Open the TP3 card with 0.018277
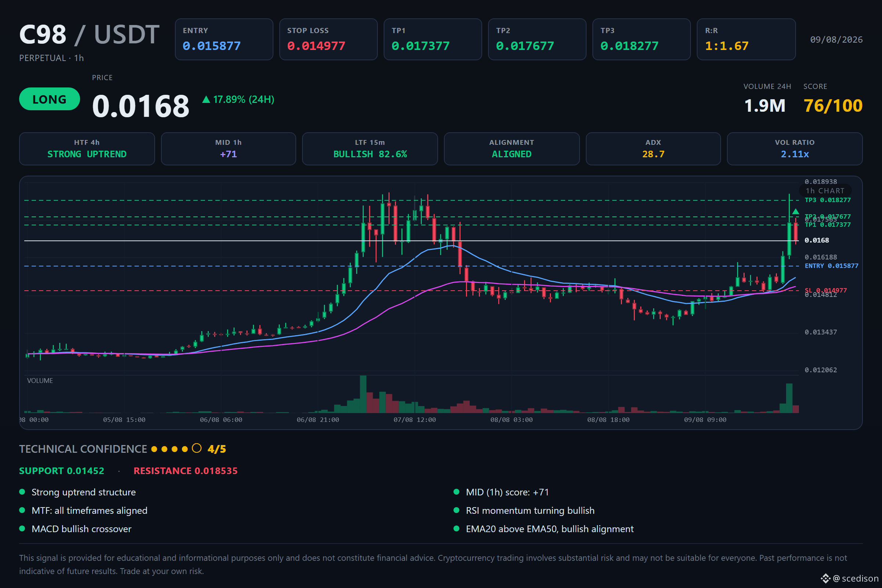The height and width of the screenshot is (588, 882). pos(641,39)
